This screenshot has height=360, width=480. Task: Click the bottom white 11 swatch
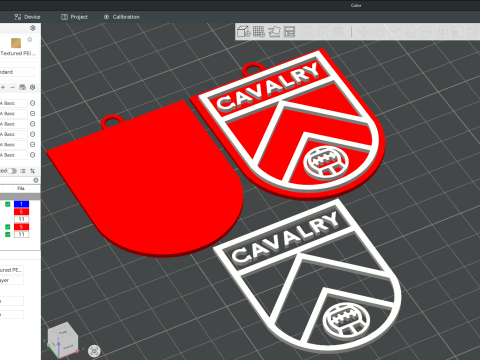pyautogui.click(x=21, y=235)
